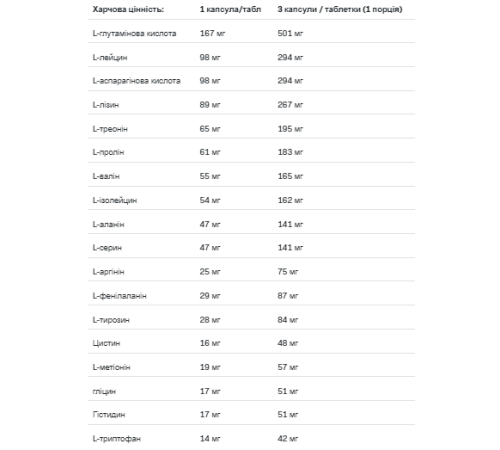Select the L-валін 55 мг value
Screen dimensions: 500x450
point(210,176)
